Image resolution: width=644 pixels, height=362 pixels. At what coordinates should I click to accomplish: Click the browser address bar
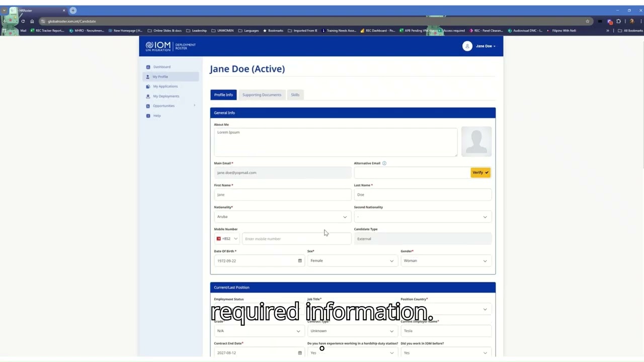[312, 21]
